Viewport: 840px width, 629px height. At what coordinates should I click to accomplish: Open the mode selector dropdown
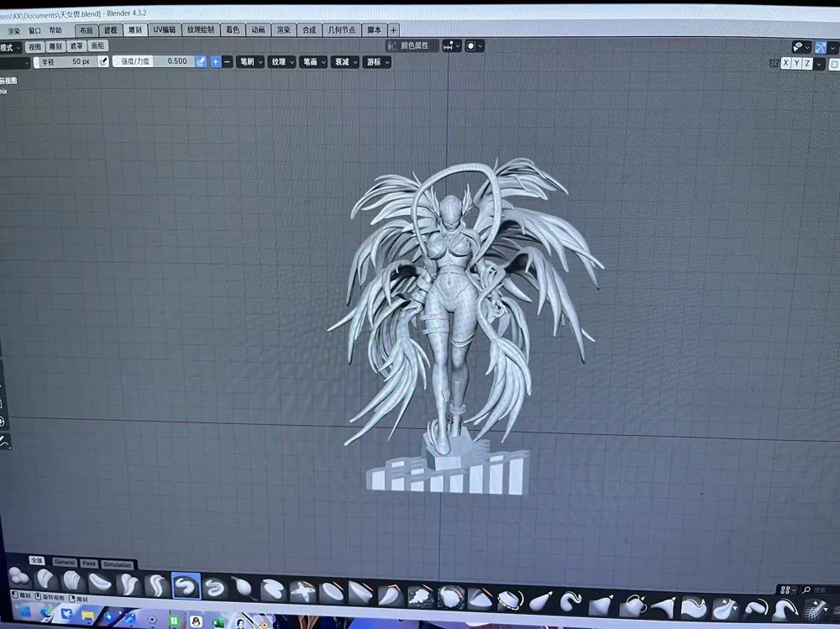pos(10,48)
